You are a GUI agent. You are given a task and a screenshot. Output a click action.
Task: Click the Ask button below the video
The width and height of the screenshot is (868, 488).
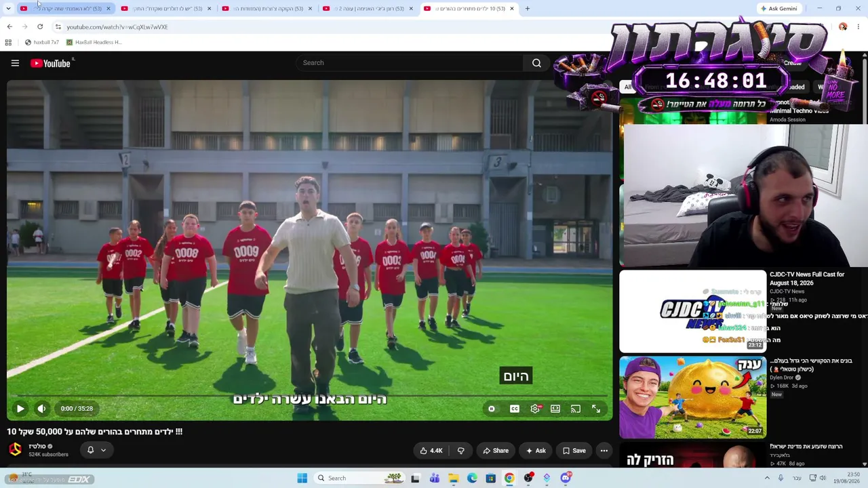coord(534,451)
